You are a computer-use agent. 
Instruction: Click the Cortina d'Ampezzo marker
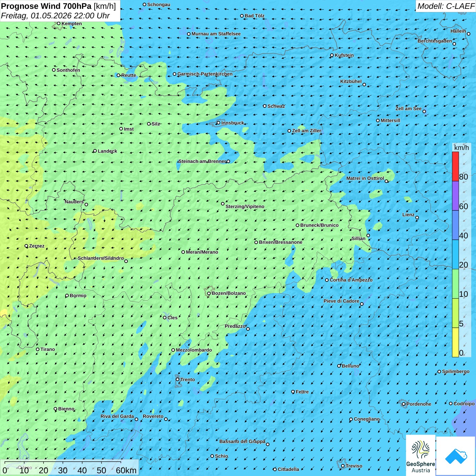point(327,280)
